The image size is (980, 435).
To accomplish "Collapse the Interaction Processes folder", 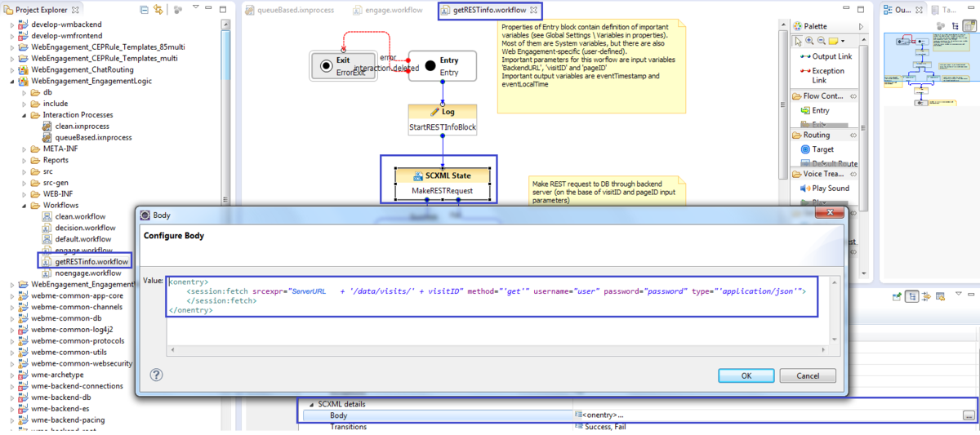I will 24,115.
